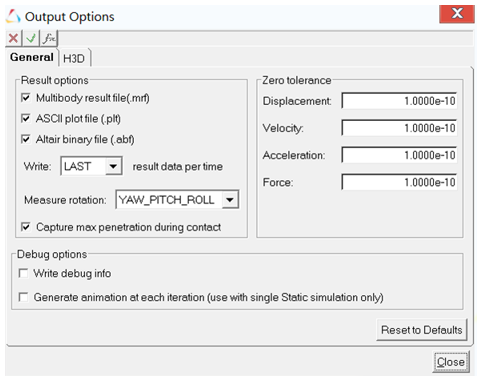
Task: Uncheck ASCII plot file (.plt)
Action: point(26,119)
